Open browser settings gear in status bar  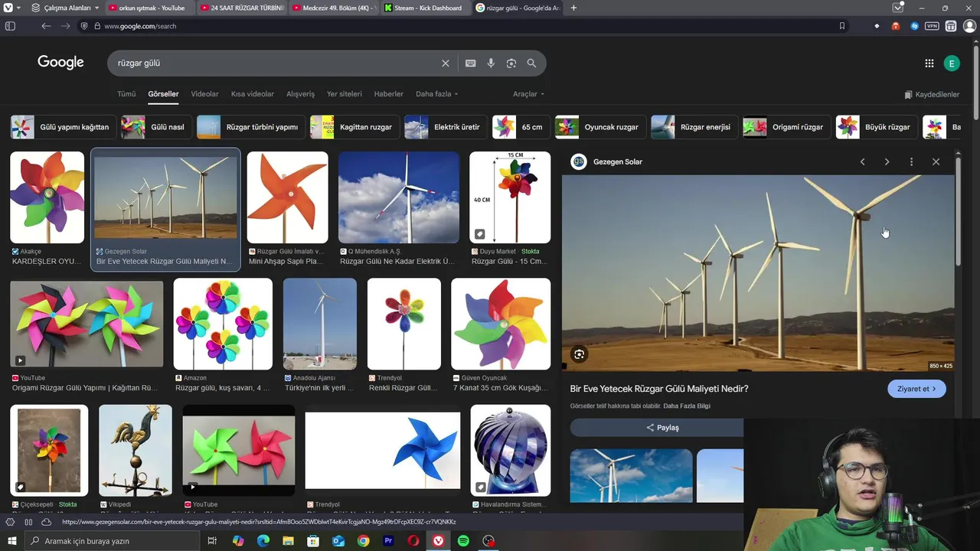click(10, 522)
